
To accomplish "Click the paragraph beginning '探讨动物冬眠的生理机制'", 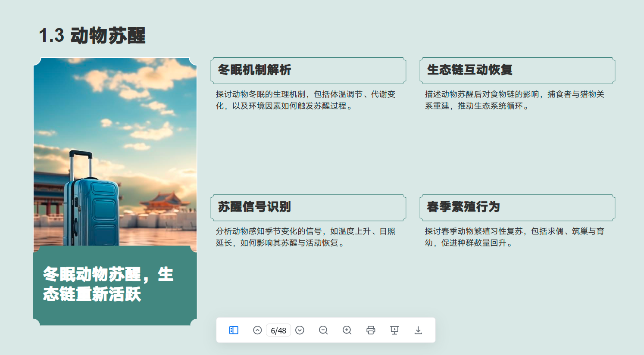I will [x=306, y=100].
